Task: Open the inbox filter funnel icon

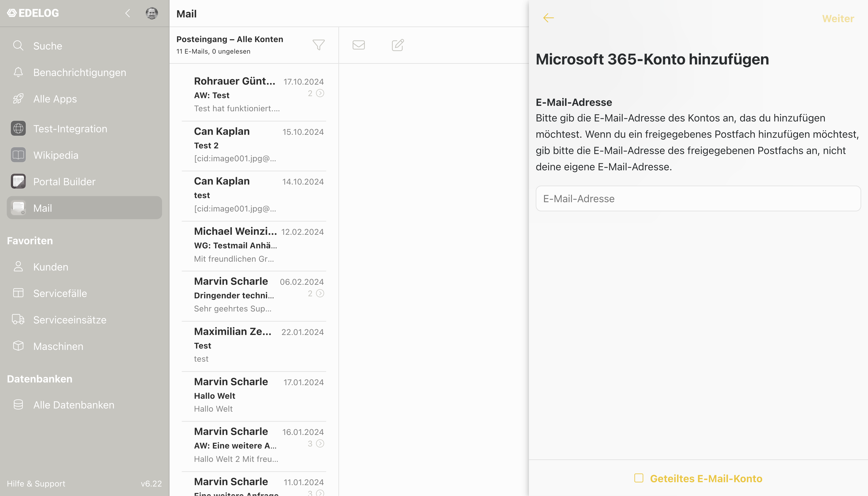Action: click(x=319, y=45)
